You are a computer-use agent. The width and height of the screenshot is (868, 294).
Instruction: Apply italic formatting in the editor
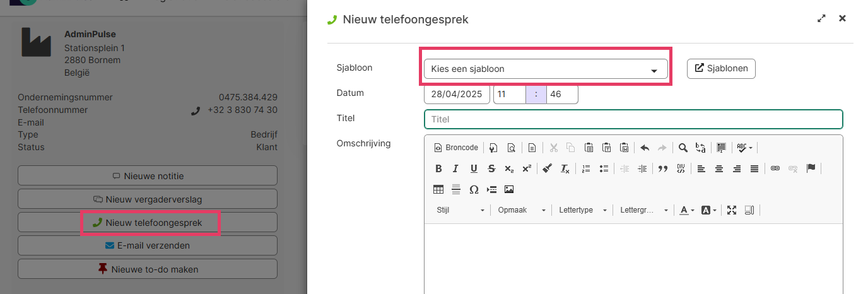[x=455, y=168]
